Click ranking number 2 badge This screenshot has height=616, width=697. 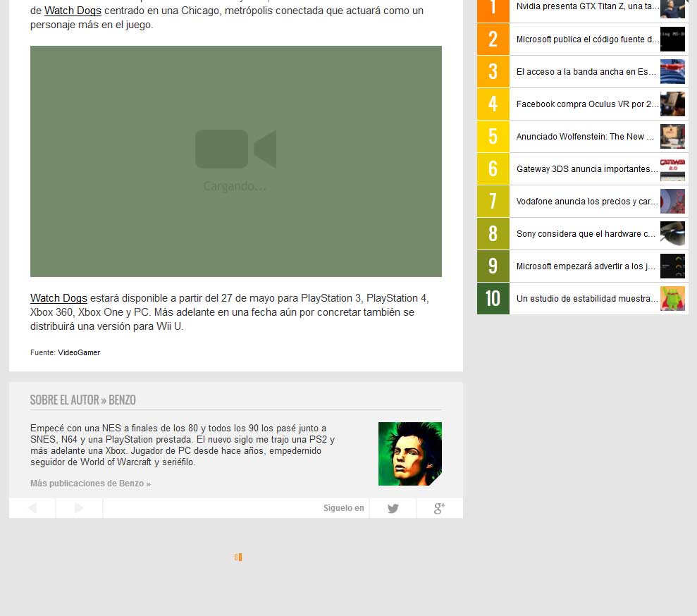tap(493, 39)
